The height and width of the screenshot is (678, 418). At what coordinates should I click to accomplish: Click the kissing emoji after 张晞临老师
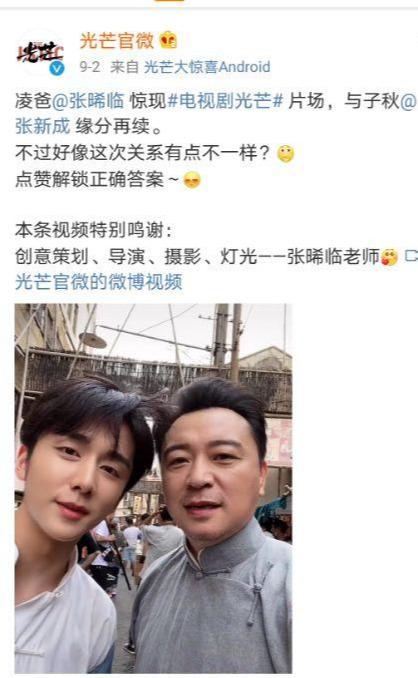pos(389,257)
